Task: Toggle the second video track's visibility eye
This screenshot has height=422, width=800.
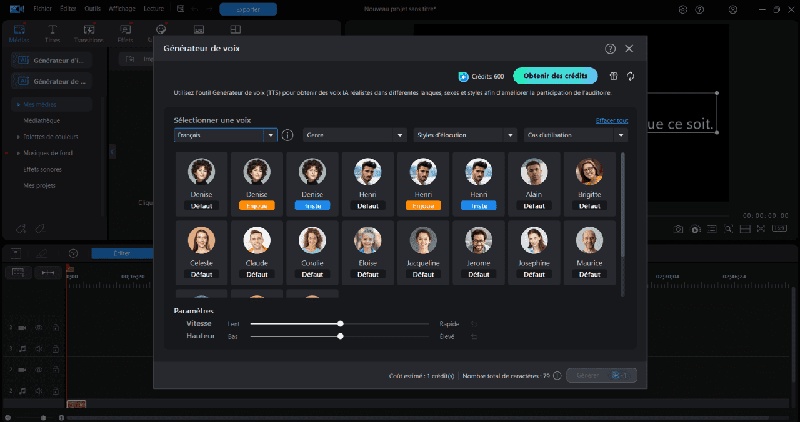Action: coord(39,369)
